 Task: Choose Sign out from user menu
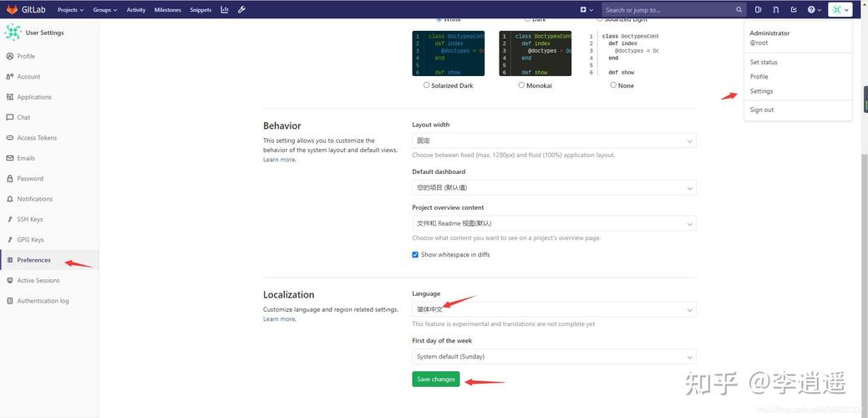[x=762, y=110]
